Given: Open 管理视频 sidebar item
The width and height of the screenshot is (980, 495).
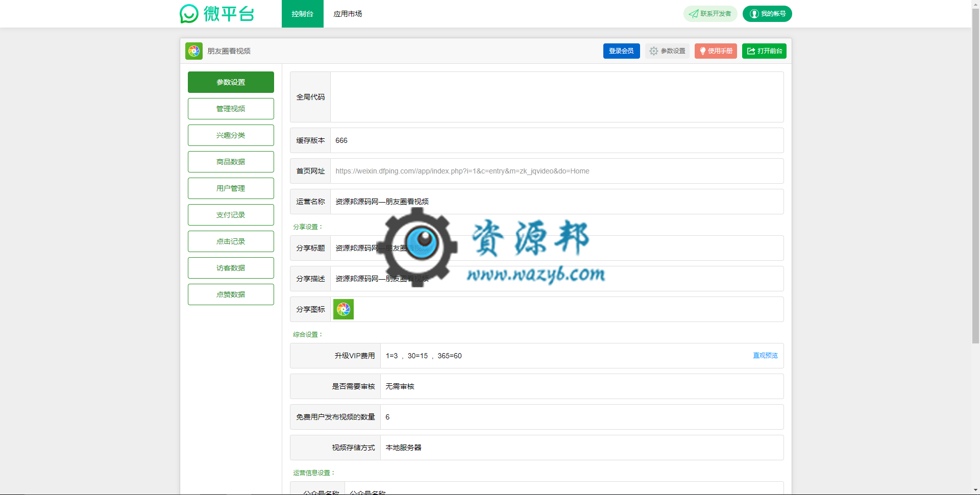Looking at the screenshot, I should tap(231, 109).
